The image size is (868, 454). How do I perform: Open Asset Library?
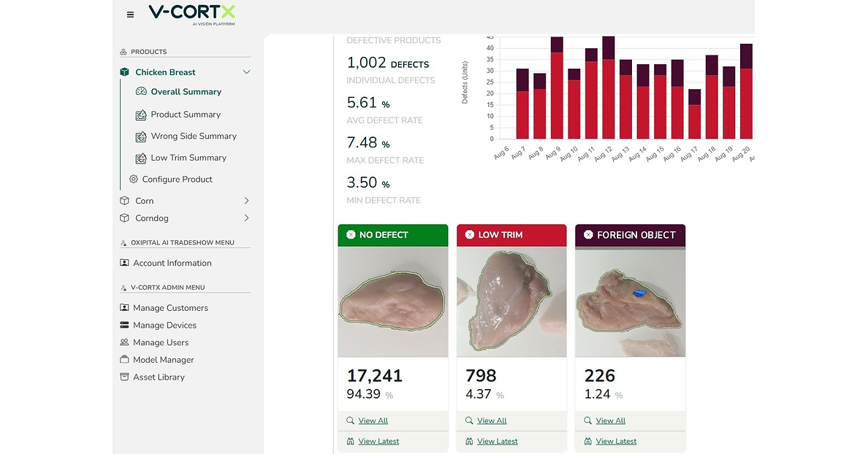(159, 377)
